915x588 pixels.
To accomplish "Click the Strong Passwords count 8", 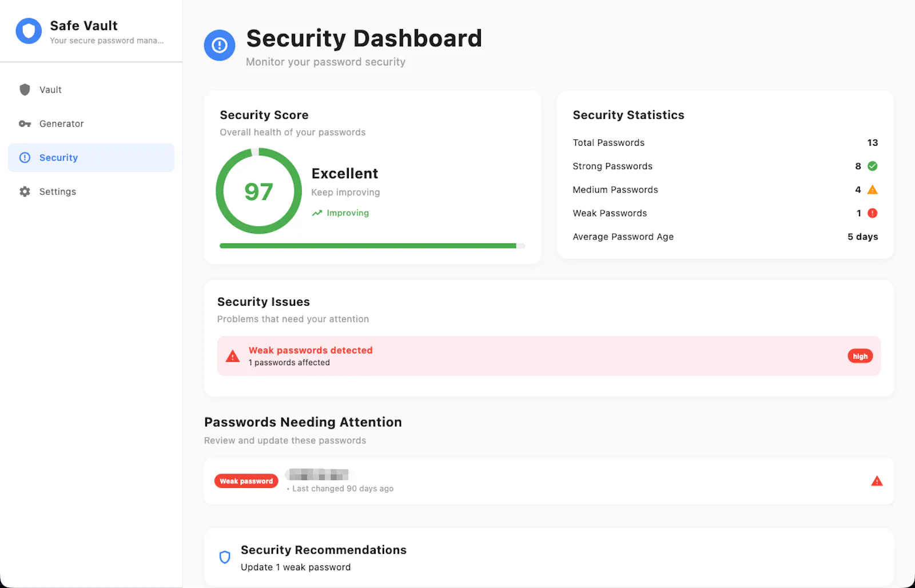I will [858, 166].
